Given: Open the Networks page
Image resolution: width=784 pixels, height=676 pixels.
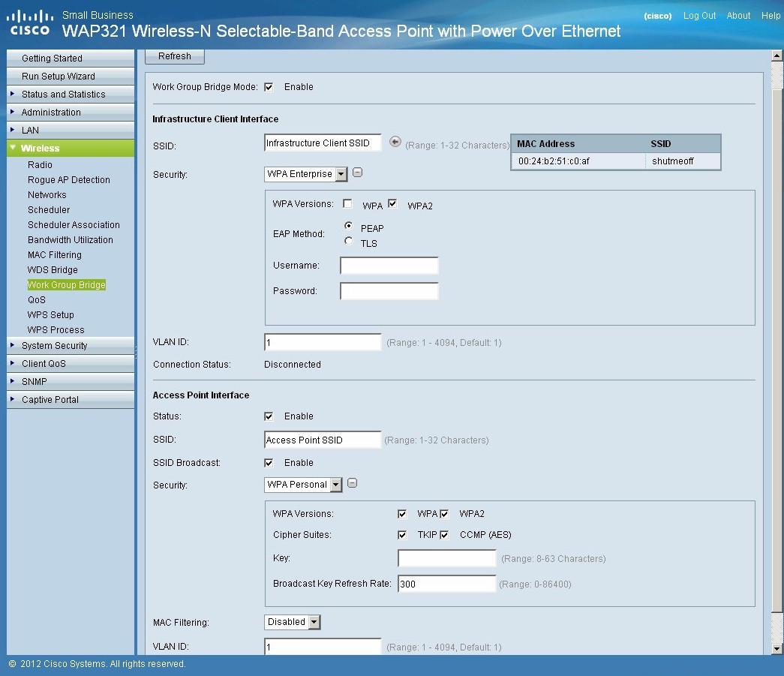Looking at the screenshot, I should 47,195.
